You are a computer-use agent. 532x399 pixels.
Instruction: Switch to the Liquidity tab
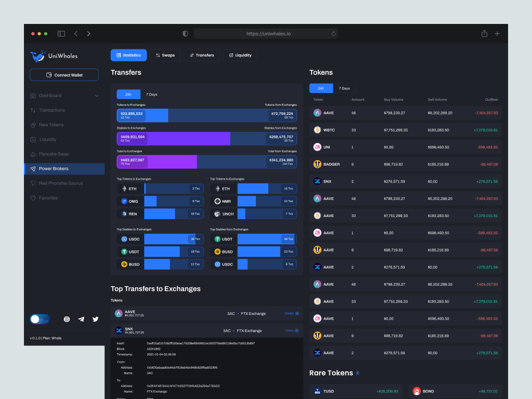point(240,55)
